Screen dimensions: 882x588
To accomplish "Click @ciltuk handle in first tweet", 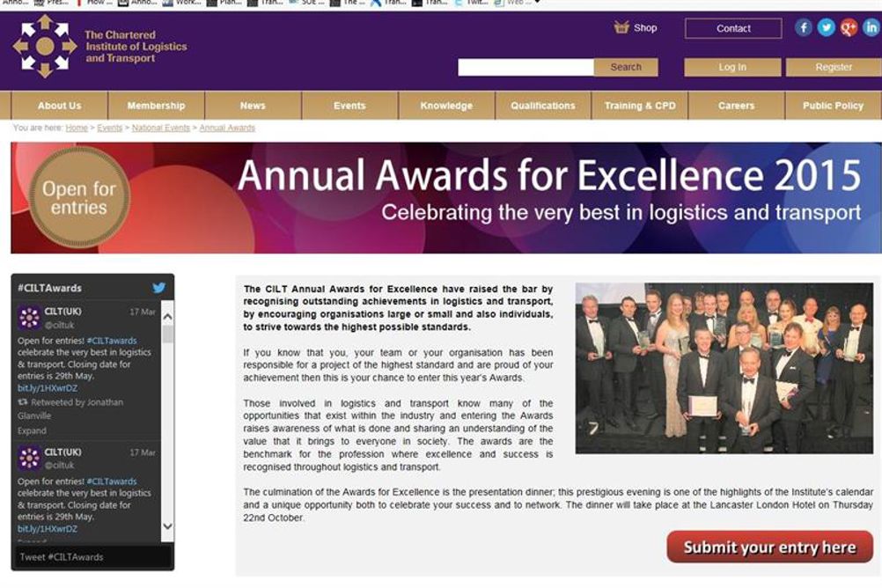I will pos(59,325).
